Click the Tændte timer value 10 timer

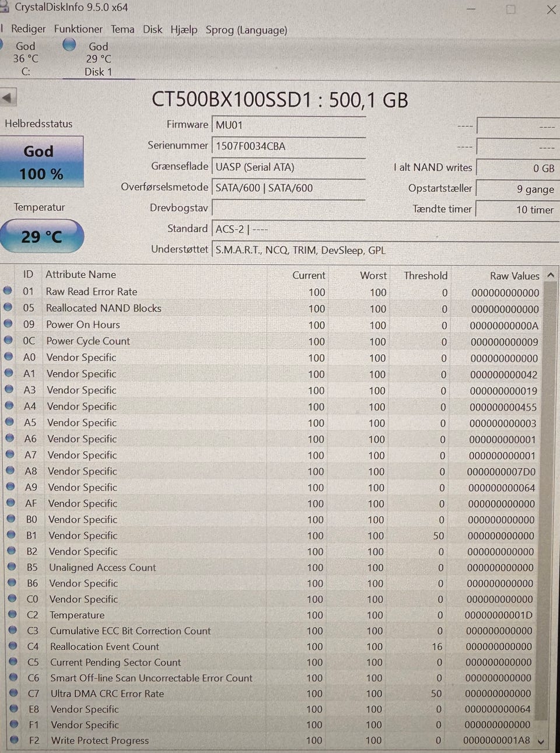tap(517, 209)
